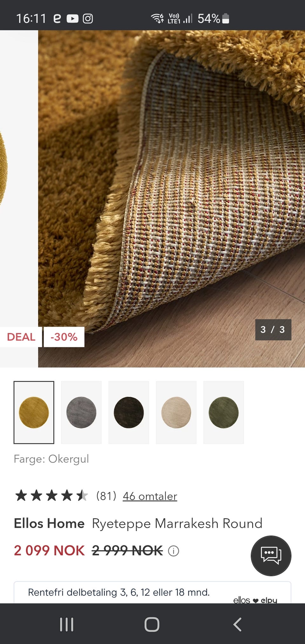Pick the beige rug color swatch
Image resolution: width=305 pixels, height=644 pixels.
176,412
